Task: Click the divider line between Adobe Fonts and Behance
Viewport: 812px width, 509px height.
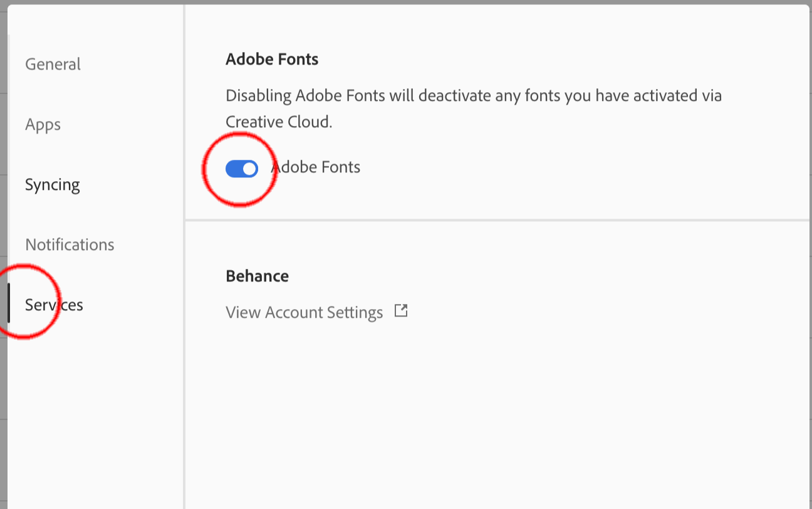Action: point(496,220)
